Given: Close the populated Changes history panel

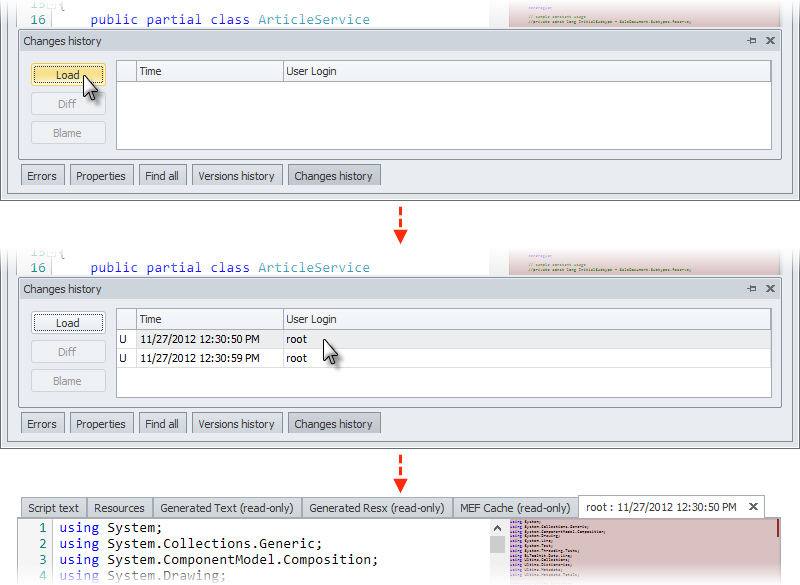Looking at the screenshot, I should (x=770, y=289).
